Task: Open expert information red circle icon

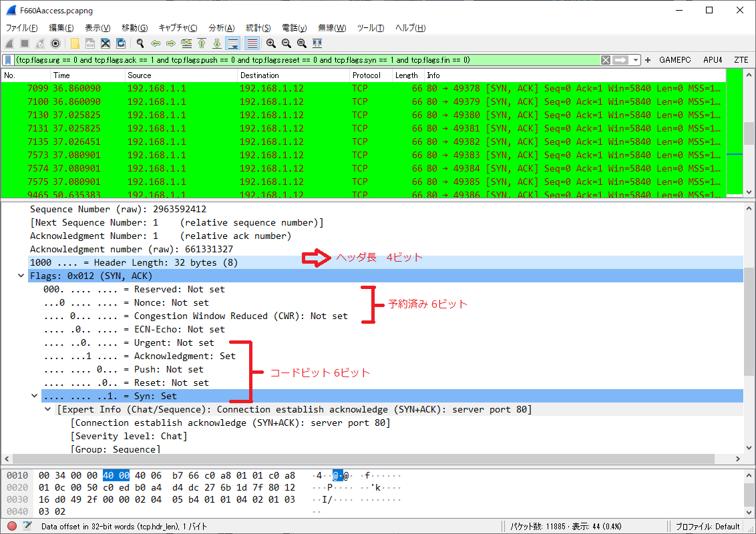Action: 12,526
